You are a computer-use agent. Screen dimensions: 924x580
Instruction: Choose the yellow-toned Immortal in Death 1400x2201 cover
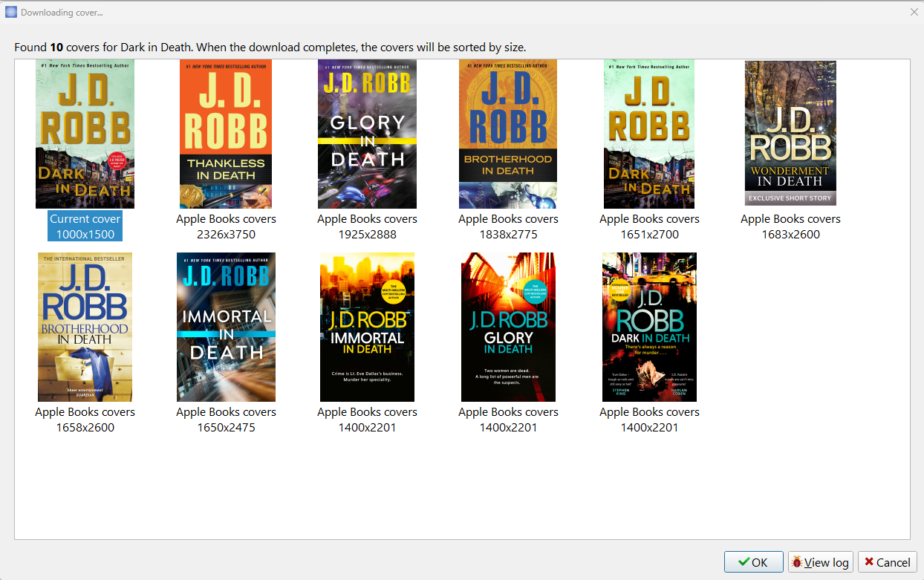tap(367, 327)
